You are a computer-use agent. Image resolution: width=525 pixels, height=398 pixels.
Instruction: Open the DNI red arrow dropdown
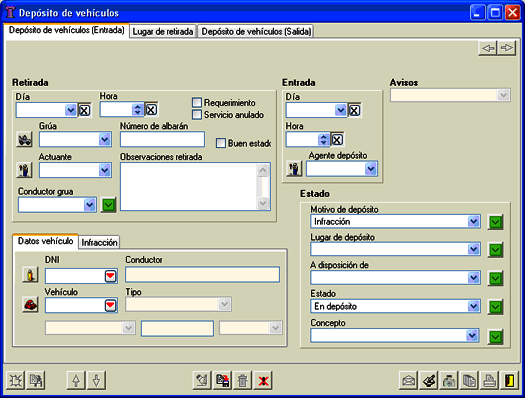(x=110, y=276)
